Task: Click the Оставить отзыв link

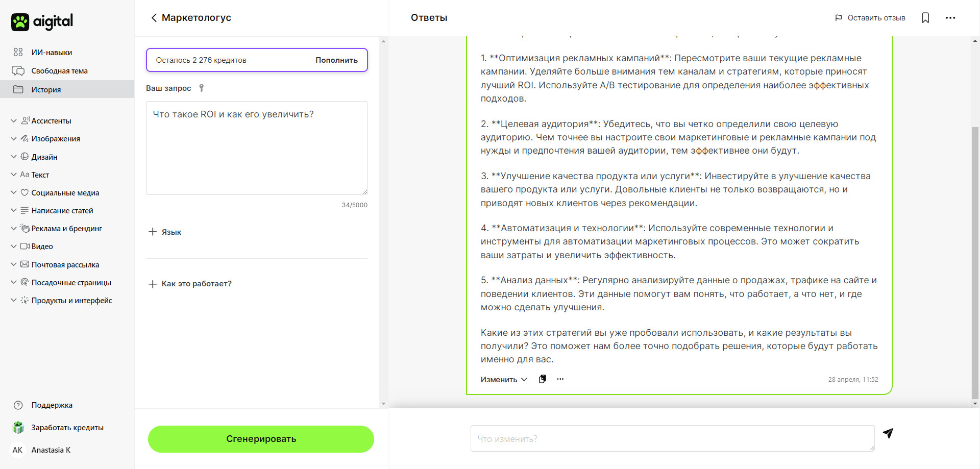Action: [x=870, y=18]
